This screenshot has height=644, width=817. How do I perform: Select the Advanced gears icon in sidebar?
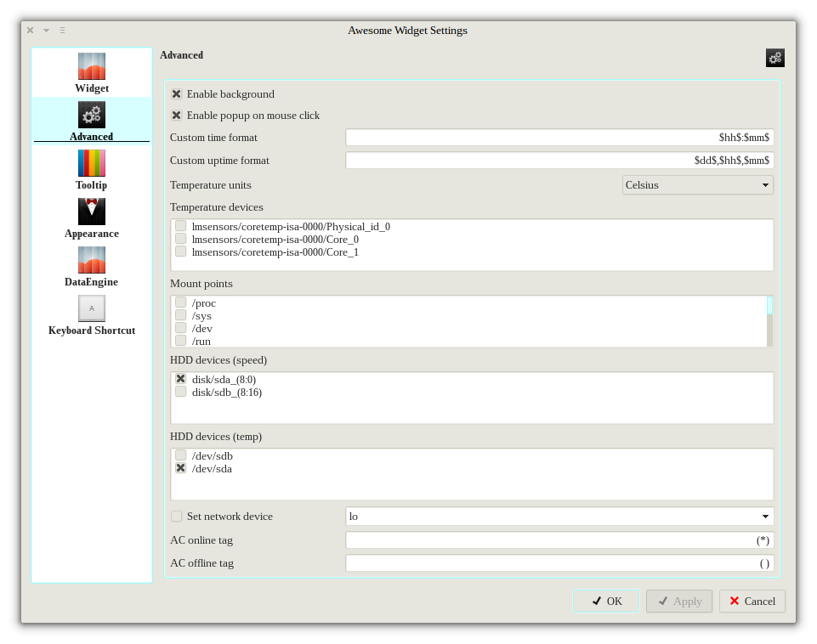click(92, 115)
